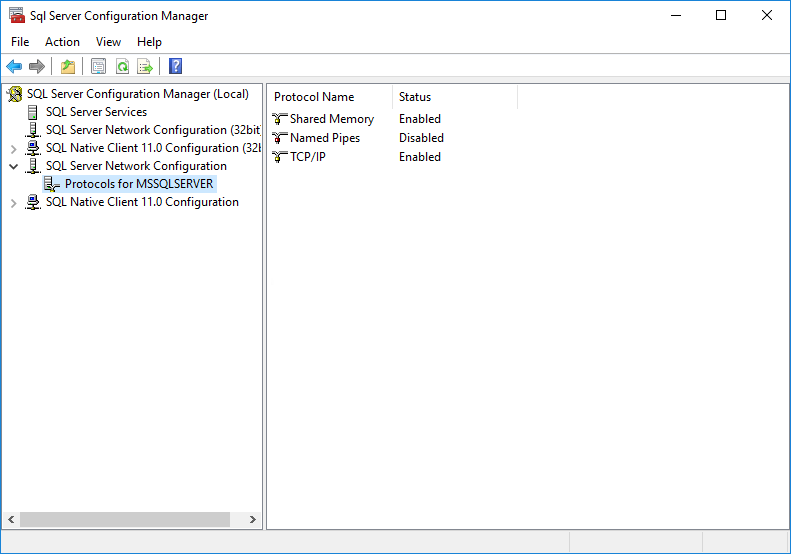Click the app icon in title bar
This screenshot has width=791, height=554.
coord(17,15)
